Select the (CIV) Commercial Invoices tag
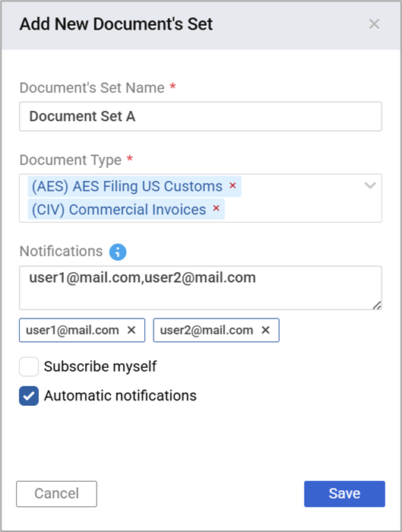Viewport: 402px width, 532px height. 119,209
